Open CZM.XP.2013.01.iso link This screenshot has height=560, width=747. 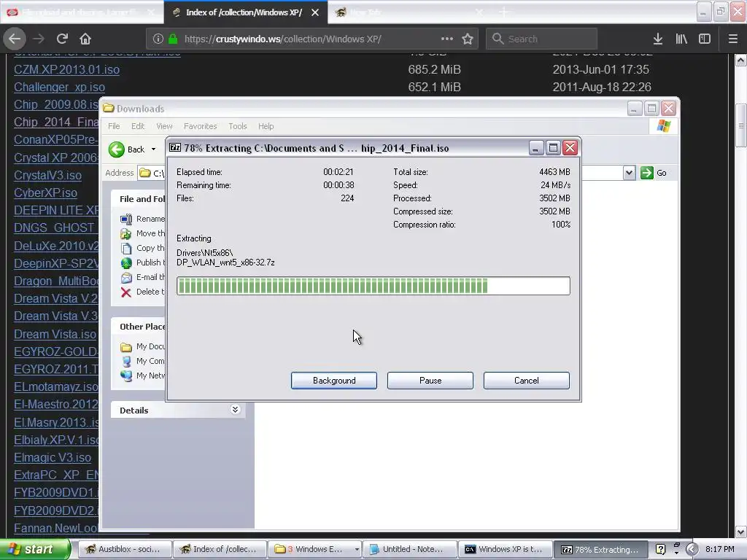(66, 69)
